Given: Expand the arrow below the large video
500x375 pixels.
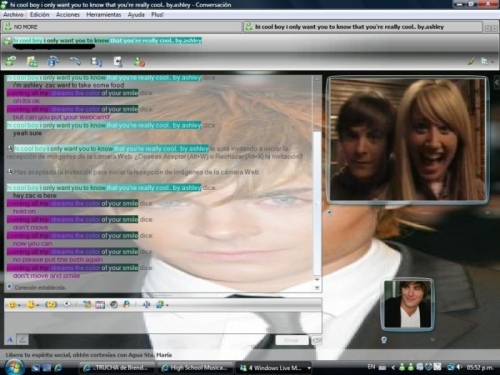Looking at the screenshot, I should (487, 212).
